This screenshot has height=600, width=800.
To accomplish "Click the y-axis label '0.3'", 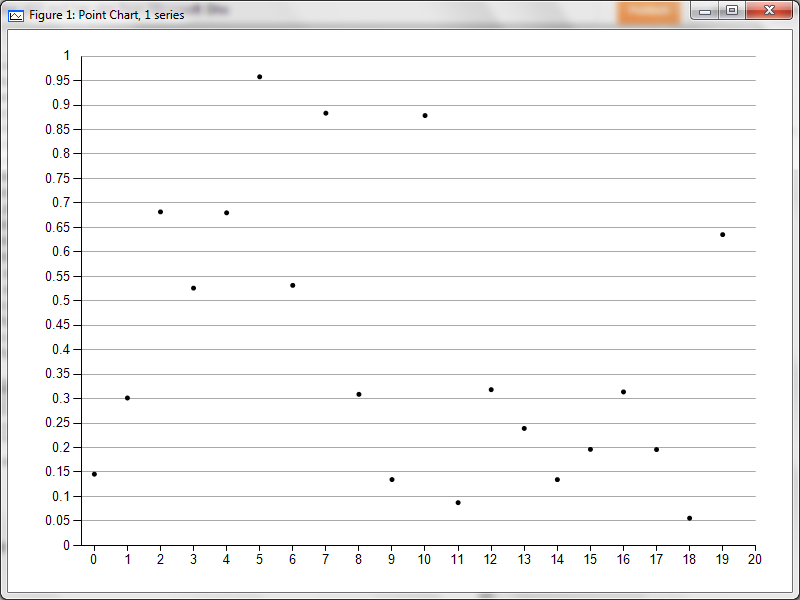I will point(61,398).
